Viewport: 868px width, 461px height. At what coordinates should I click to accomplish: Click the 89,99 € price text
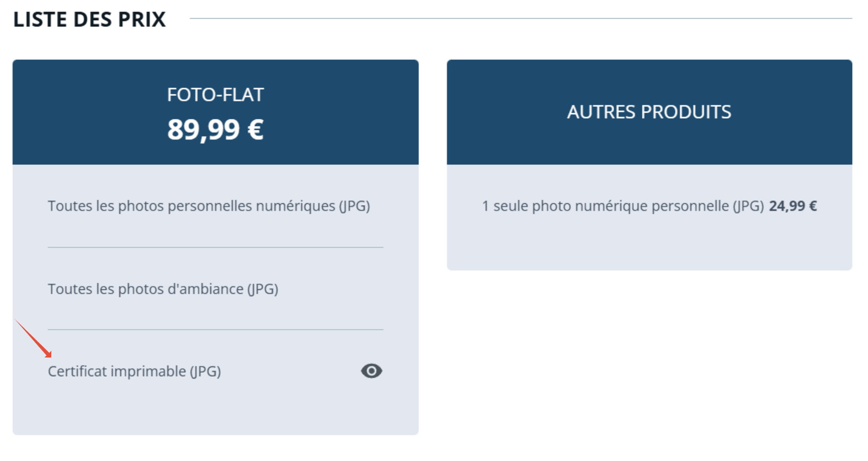(215, 129)
